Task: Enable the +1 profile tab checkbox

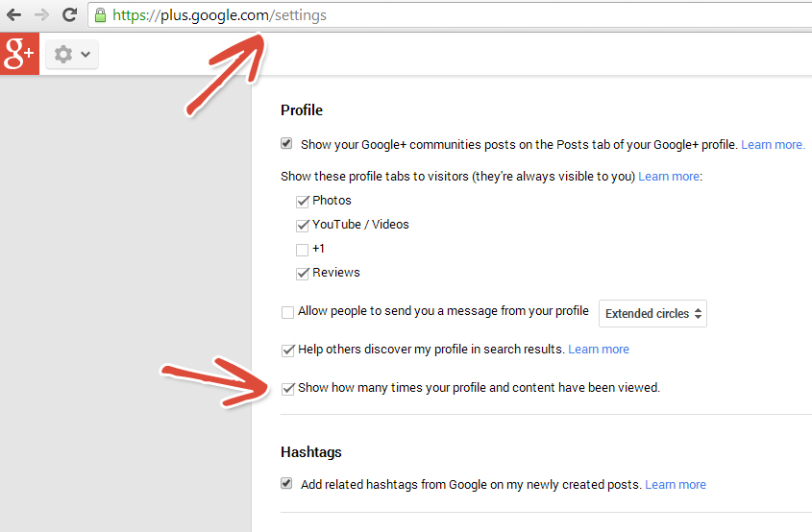Action: (x=303, y=250)
